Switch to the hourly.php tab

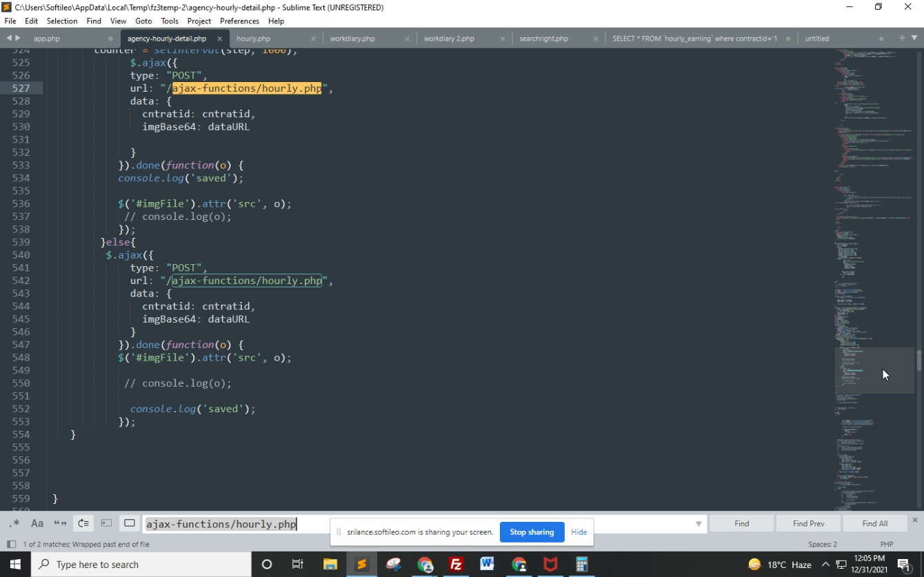point(253,39)
